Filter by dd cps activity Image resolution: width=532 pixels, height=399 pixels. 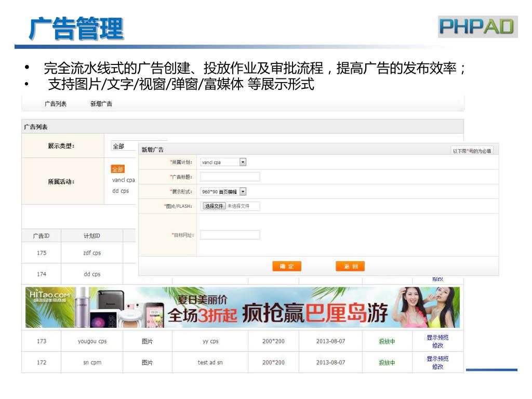pos(121,191)
